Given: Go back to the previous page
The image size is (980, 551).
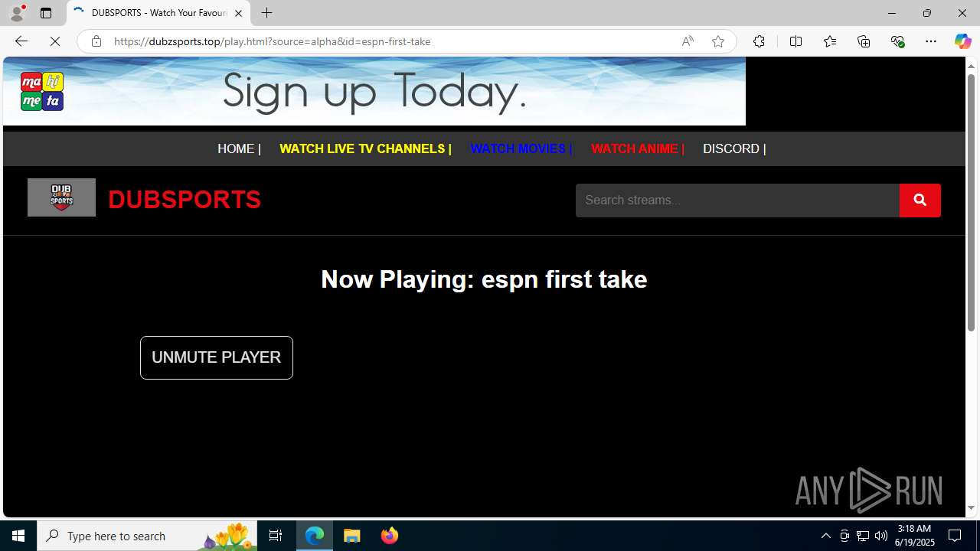Looking at the screenshot, I should coord(21,41).
